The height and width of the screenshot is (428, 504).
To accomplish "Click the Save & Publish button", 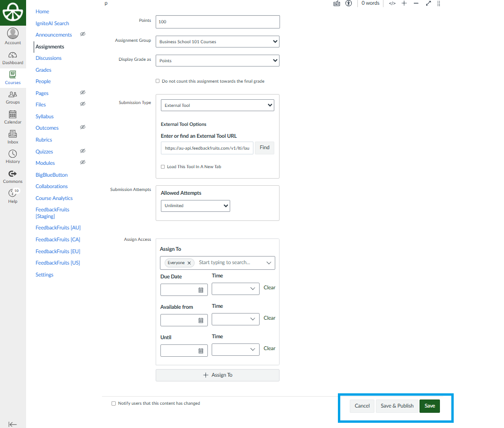I will tap(397, 406).
